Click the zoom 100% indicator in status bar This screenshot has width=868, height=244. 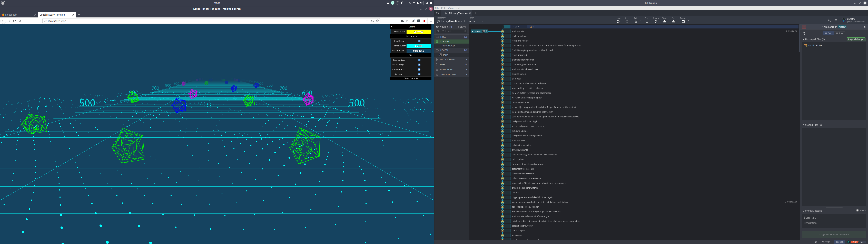826,242
